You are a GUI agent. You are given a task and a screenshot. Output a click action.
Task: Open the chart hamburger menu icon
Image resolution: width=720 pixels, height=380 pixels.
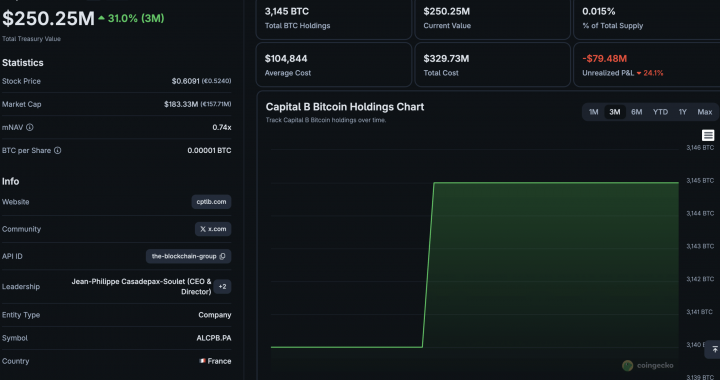tap(708, 135)
